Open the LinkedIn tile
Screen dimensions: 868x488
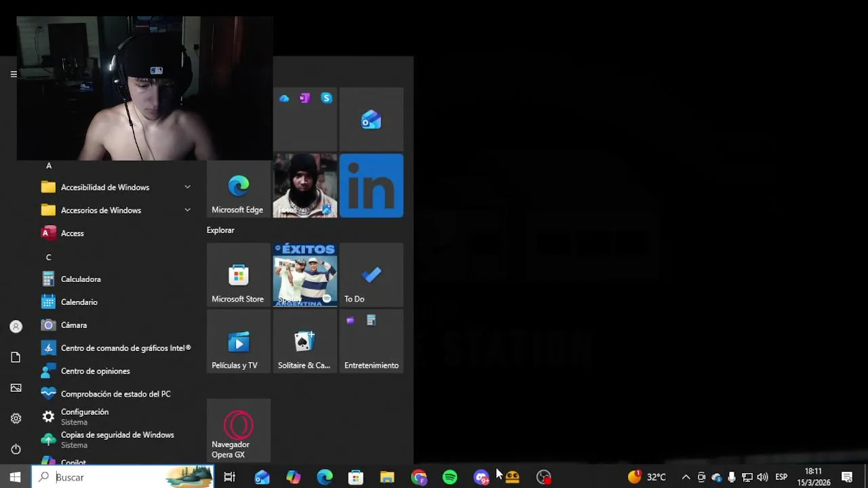click(x=372, y=186)
